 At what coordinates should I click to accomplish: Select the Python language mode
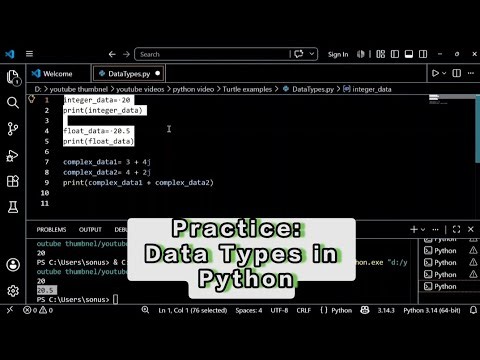point(341,310)
